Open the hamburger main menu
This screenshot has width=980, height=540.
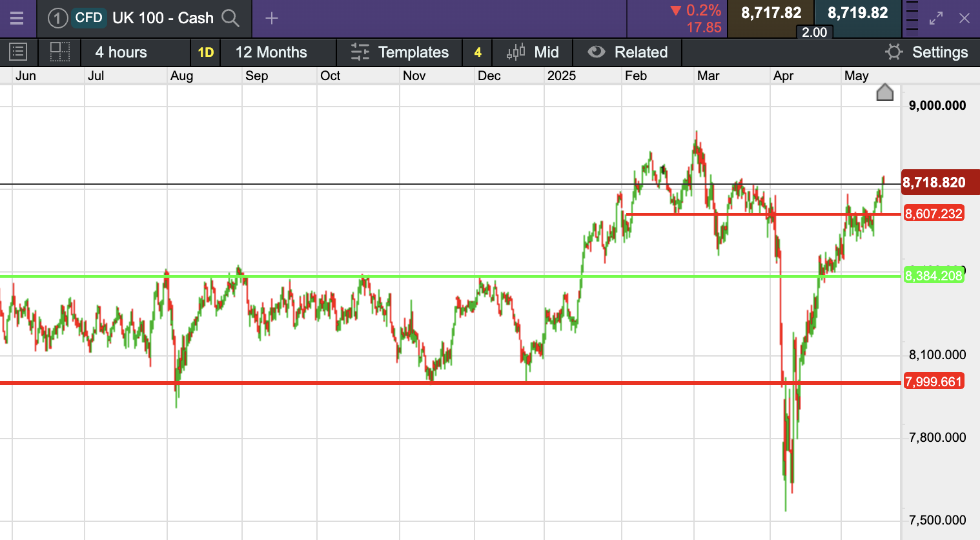coord(17,18)
